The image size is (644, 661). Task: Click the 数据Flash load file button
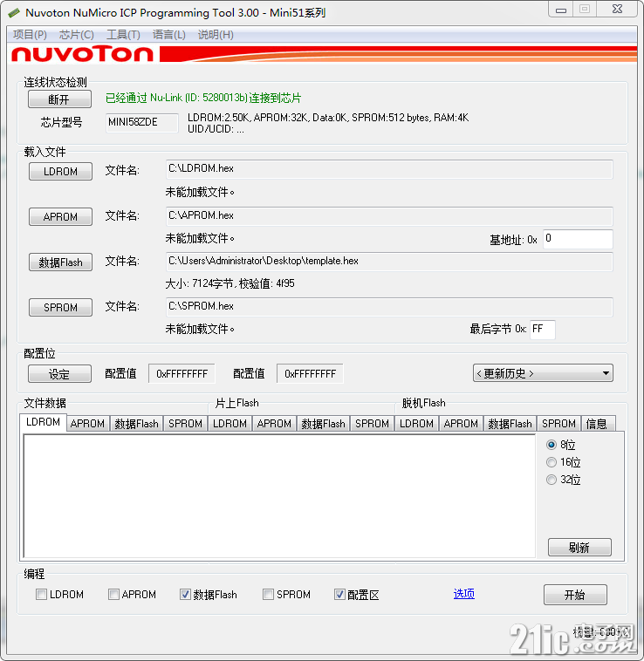(x=60, y=262)
